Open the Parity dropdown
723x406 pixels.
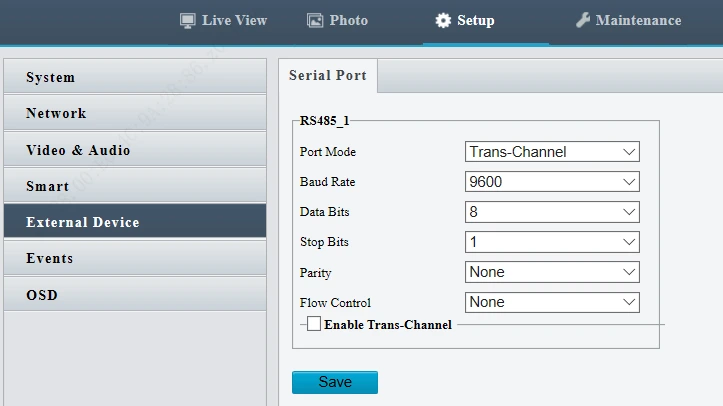coord(552,272)
